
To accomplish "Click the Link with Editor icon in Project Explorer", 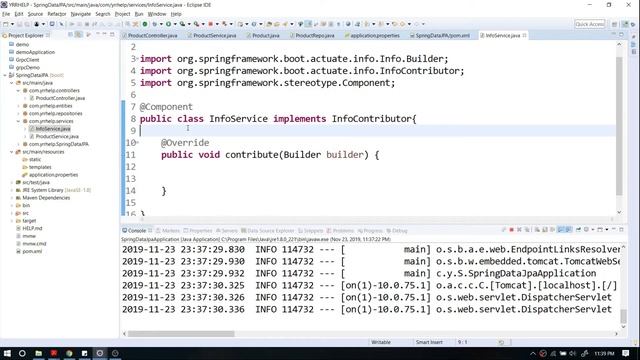I will (x=78, y=35).
